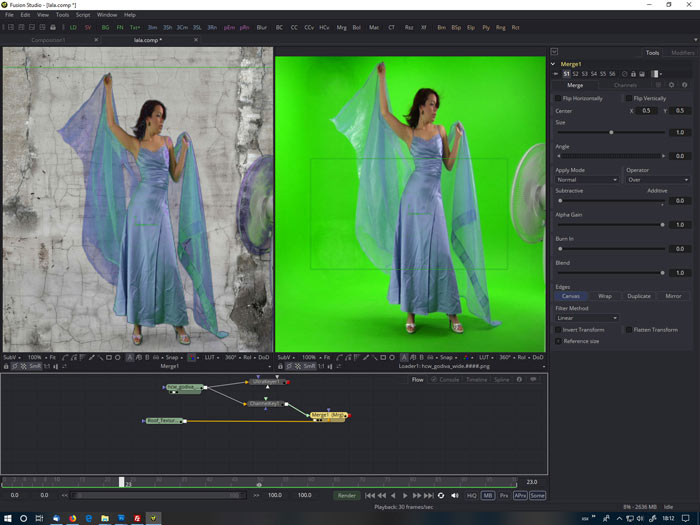Add a Renderer 3D (3Rn) tool
The width and height of the screenshot is (700, 525).
212,27
